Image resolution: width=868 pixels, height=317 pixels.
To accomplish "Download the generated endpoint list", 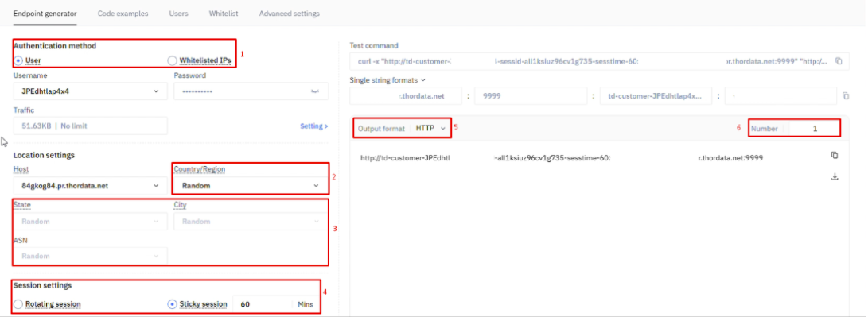I will tap(835, 176).
